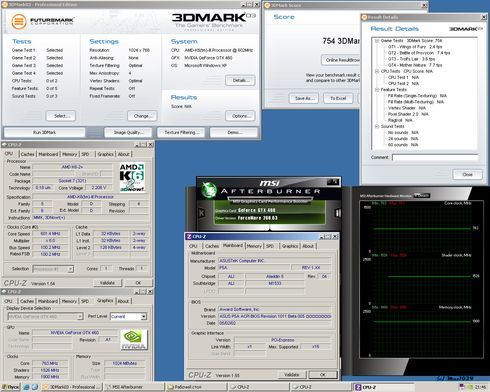Click OK in CPU-Z version 1.55 mainboard window
Screen dimensions: 490x392
coord(323,375)
